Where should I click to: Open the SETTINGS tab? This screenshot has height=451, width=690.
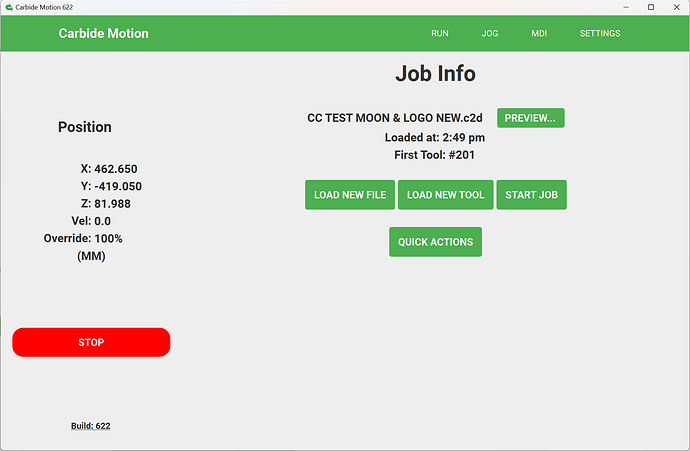pyautogui.click(x=600, y=33)
